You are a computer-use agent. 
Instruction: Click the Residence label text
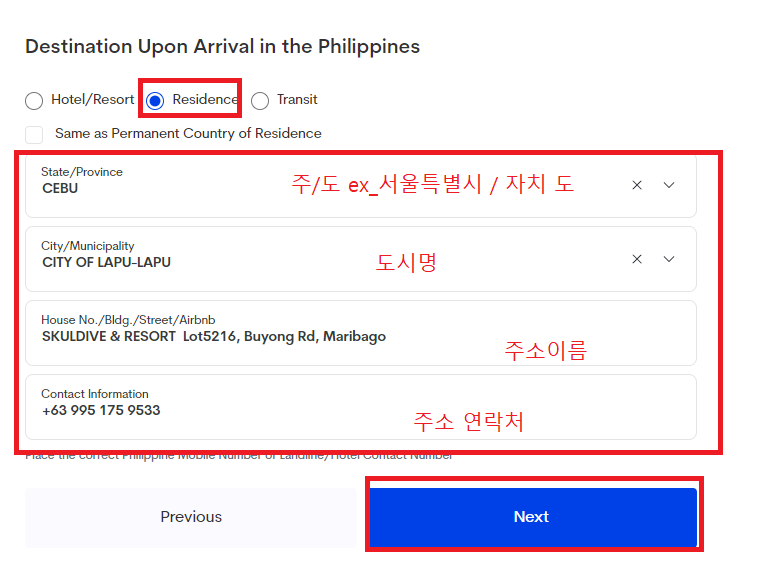[x=205, y=99]
